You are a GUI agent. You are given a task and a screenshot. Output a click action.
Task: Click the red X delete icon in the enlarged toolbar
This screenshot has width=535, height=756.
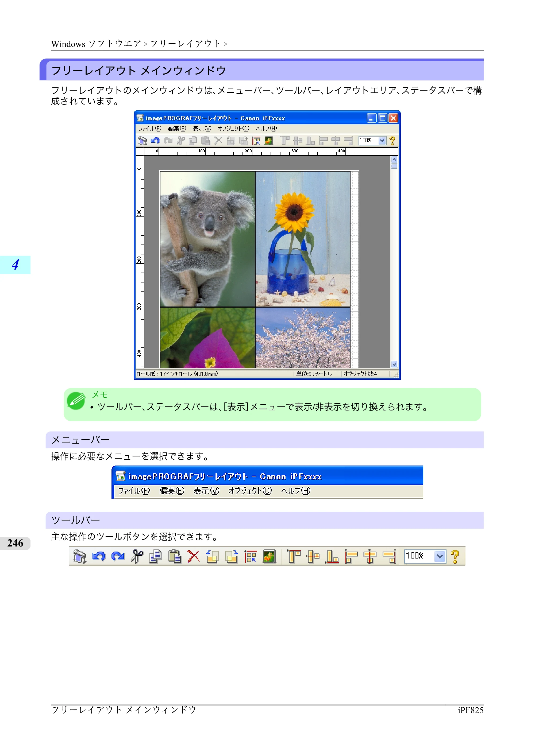point(194,556)
